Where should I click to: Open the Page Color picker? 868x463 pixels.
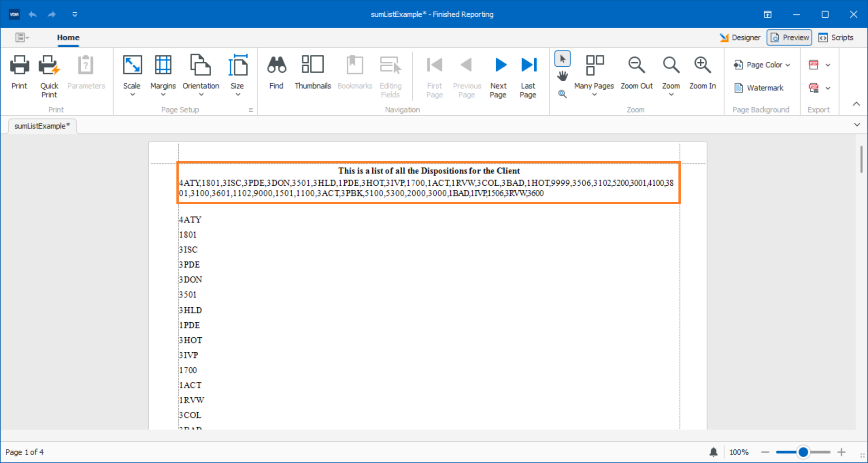click(762, 65)
